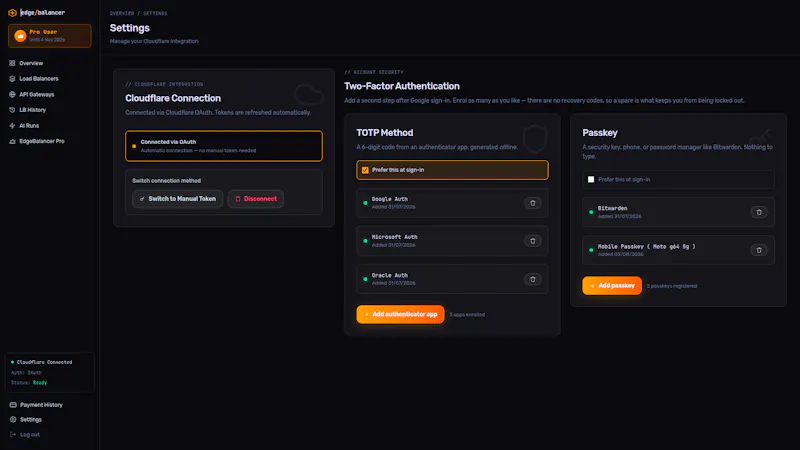
Task: Click the red Disconnect button
Action: pyautogui.click(x=256, y=199)
